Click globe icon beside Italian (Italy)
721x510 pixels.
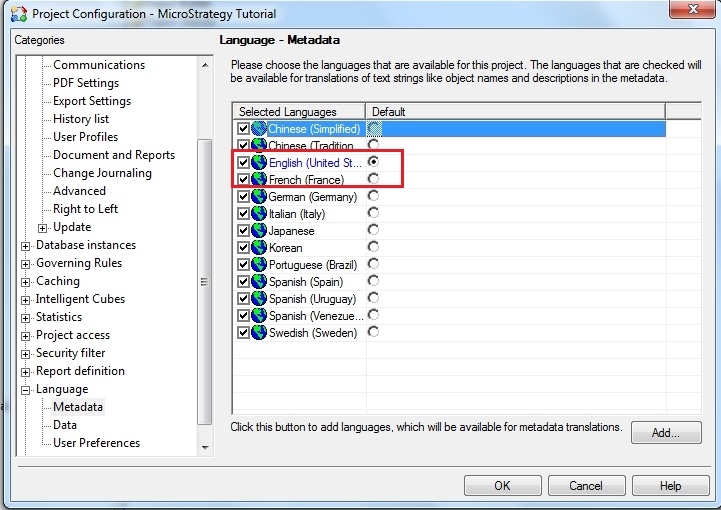[259, 213]
